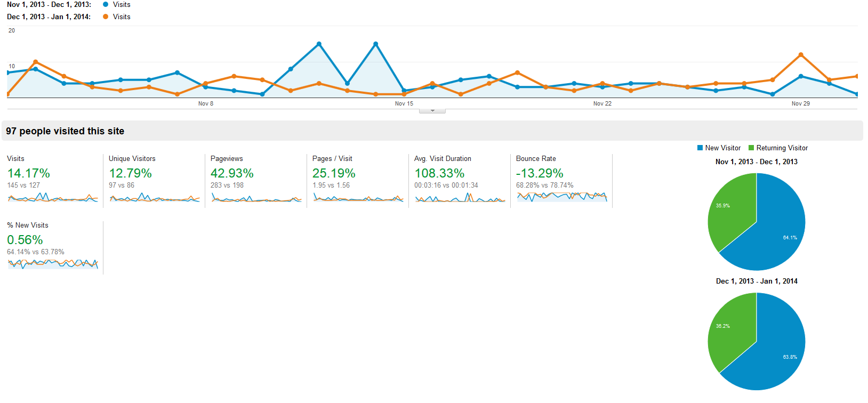Open the Bounce Rate sparkline thumbnail

562,197
